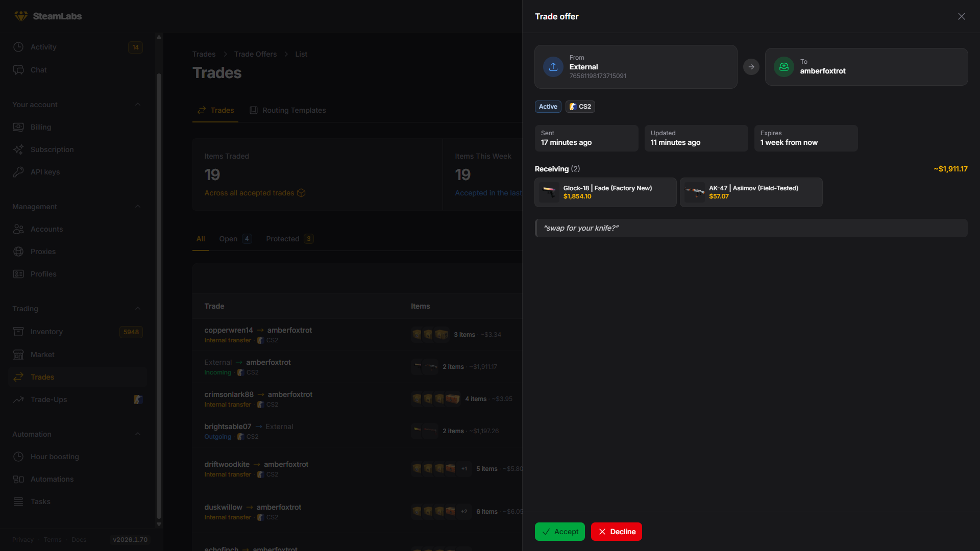Open Hour boosting automation
Image resolution: width=980 pixels, height=551 pixels.
[x=78, y=457]
